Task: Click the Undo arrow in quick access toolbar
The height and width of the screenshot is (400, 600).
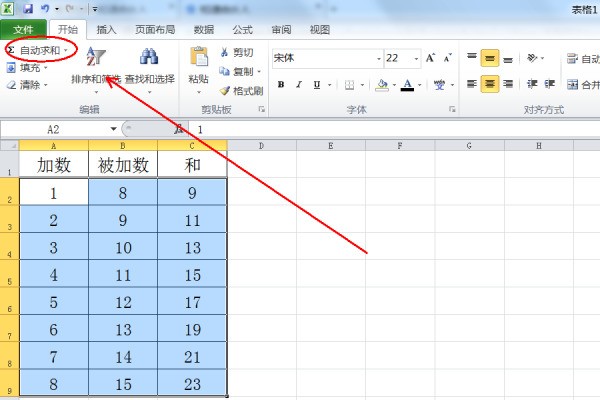Action: 45,8
